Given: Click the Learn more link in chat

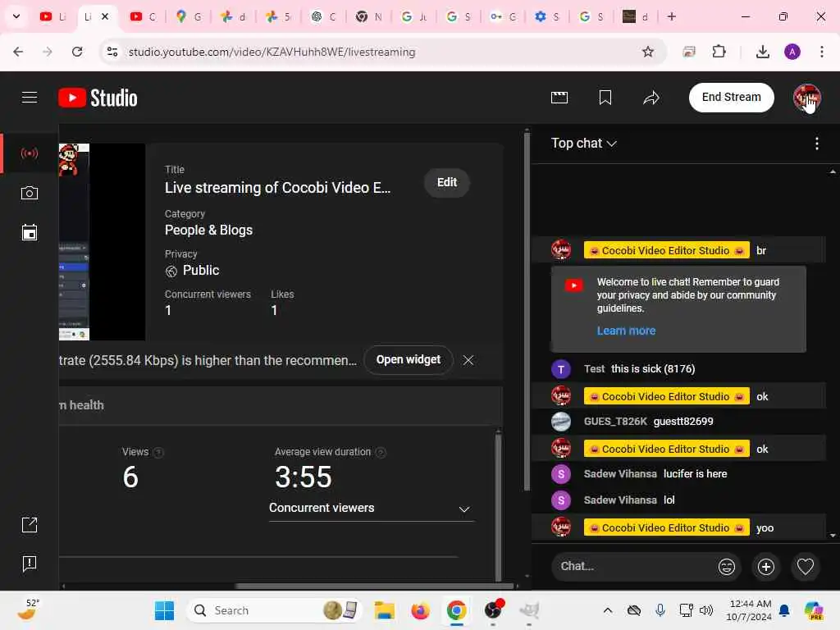Looking at the screenshot, I should point(626,331).
